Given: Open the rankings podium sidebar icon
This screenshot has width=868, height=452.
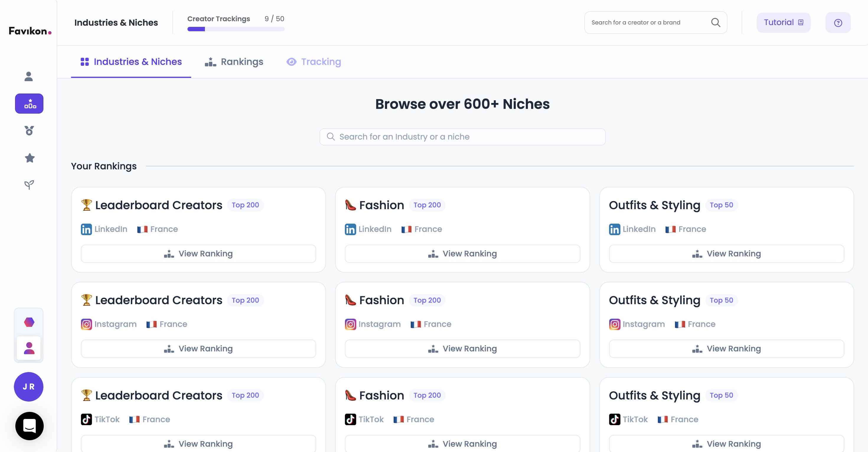Looking at the screenshot, I should click(29, 103).
